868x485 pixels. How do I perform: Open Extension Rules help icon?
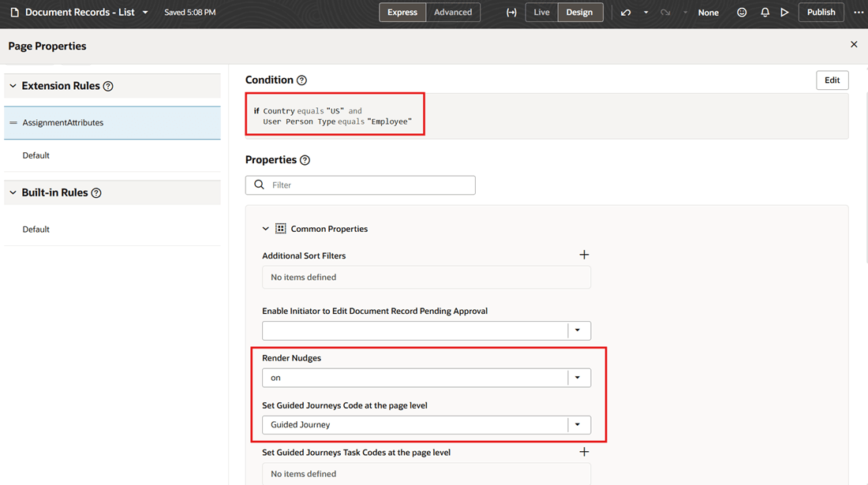(108, 86)
